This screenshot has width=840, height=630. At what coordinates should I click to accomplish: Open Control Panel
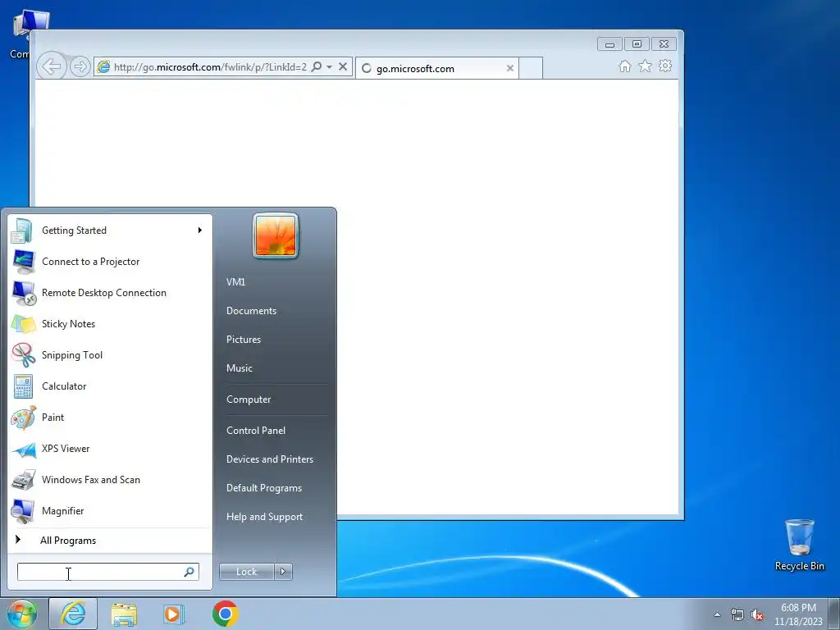tap(256, 431)
